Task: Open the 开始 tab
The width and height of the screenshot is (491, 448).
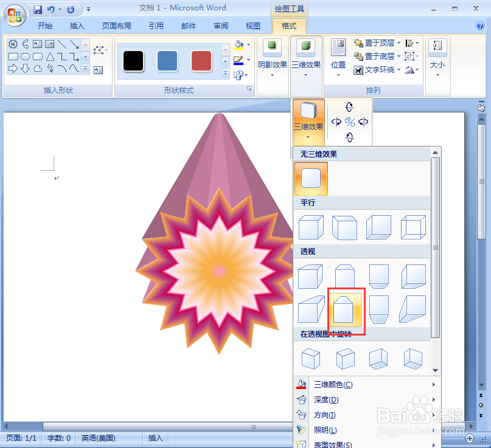Action: (45, 26)
